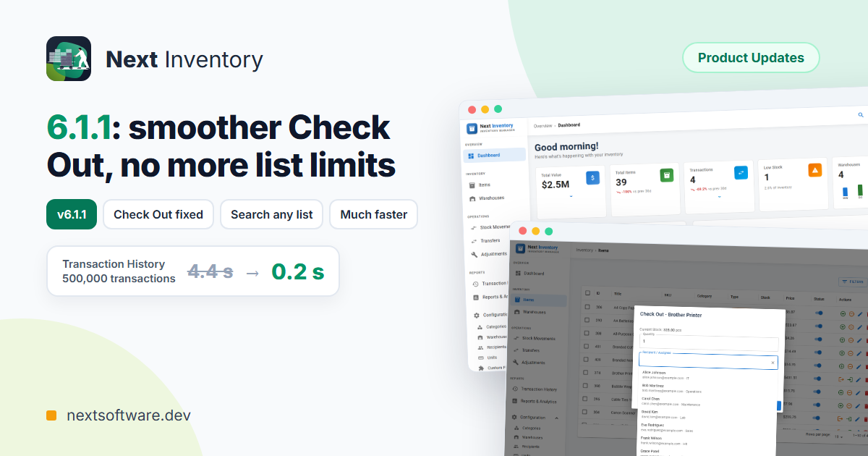
Task: Click the Check Out fixed tag
Action: point(158,214)
